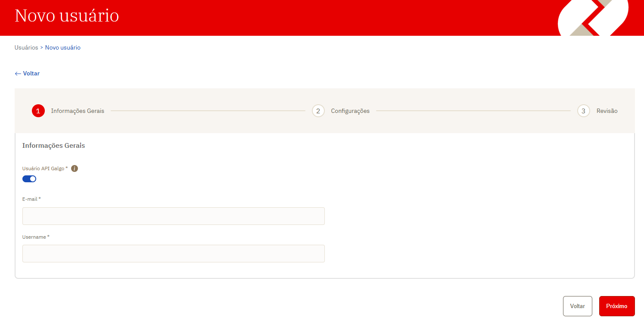Viewport: 644px width, 318px height.
Task: Click the Username input field
Action: (x=174, y=253)
